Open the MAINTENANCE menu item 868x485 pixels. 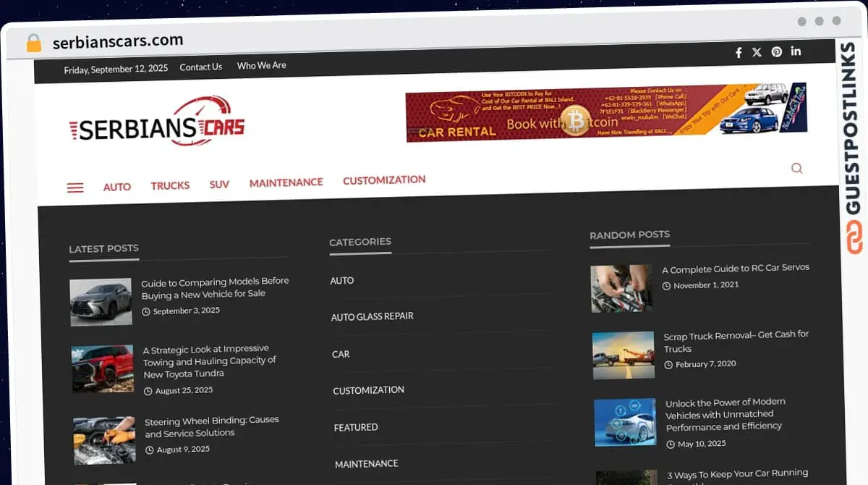286,182
